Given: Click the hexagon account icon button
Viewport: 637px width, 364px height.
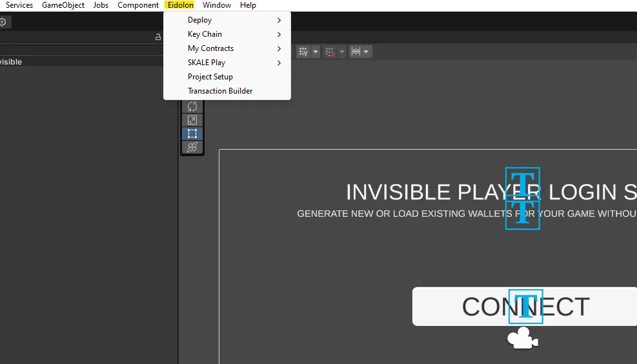Looking at the screenshot, I should 3,22.
